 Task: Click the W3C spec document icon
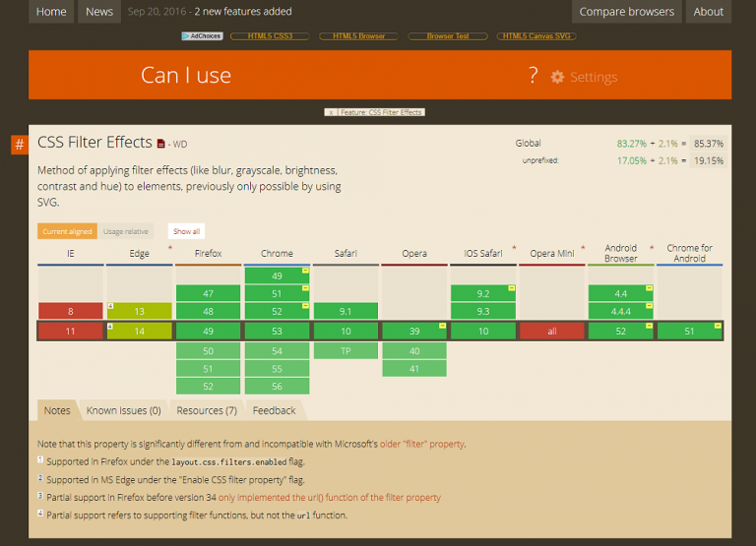pyautogui.click(x=161, y=144)
